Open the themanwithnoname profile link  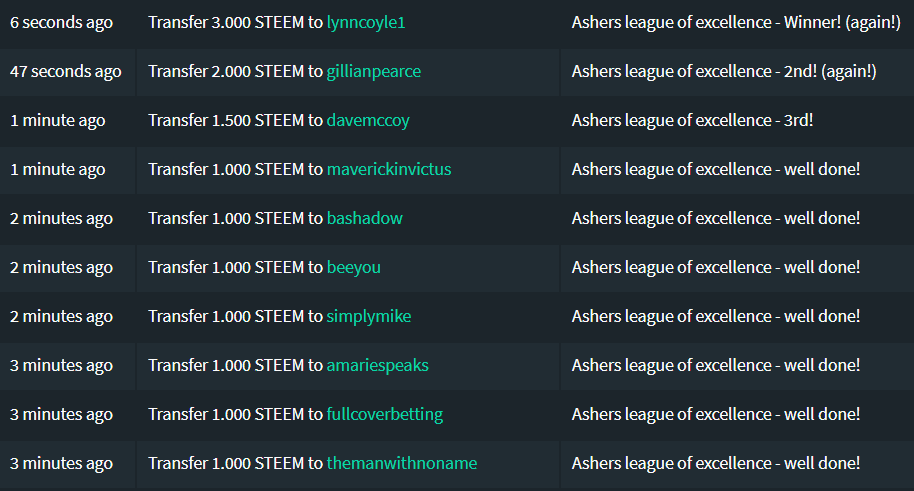point(402,464)
